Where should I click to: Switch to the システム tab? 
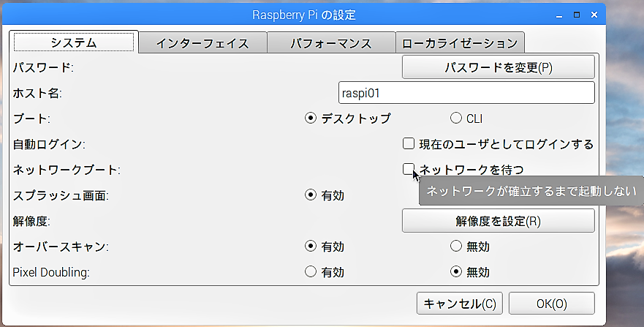pyautogui.click(x=74, y=42)
